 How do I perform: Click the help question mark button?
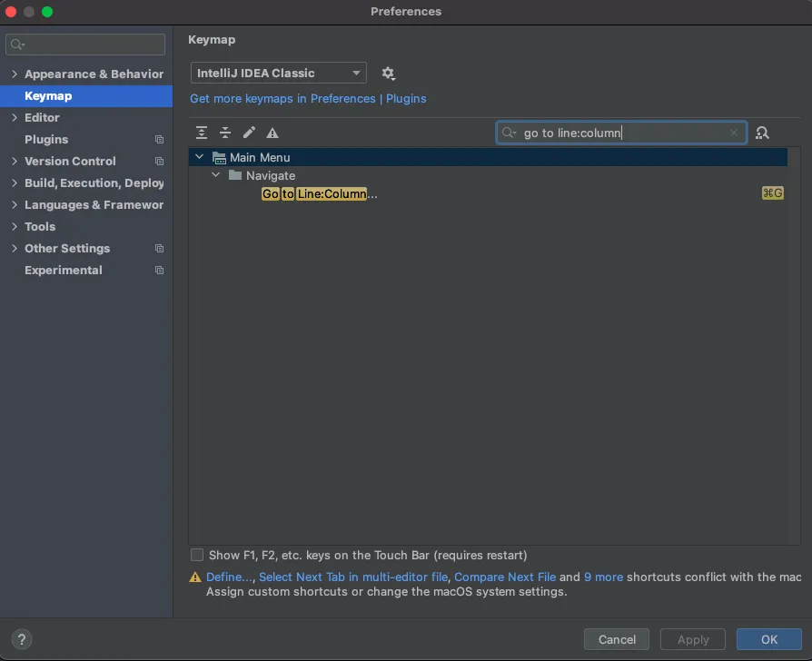pyautogui.click(x=22, y=639)
